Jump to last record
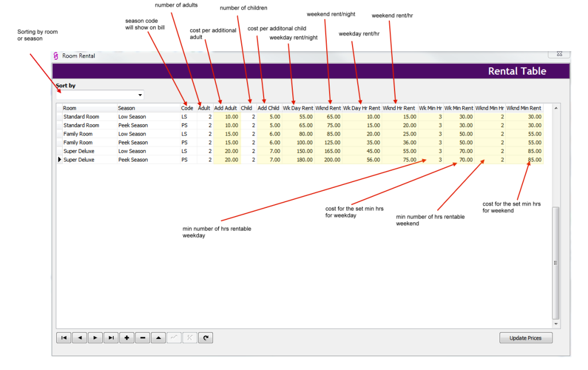The image size is (588, 370). [111, 338]
